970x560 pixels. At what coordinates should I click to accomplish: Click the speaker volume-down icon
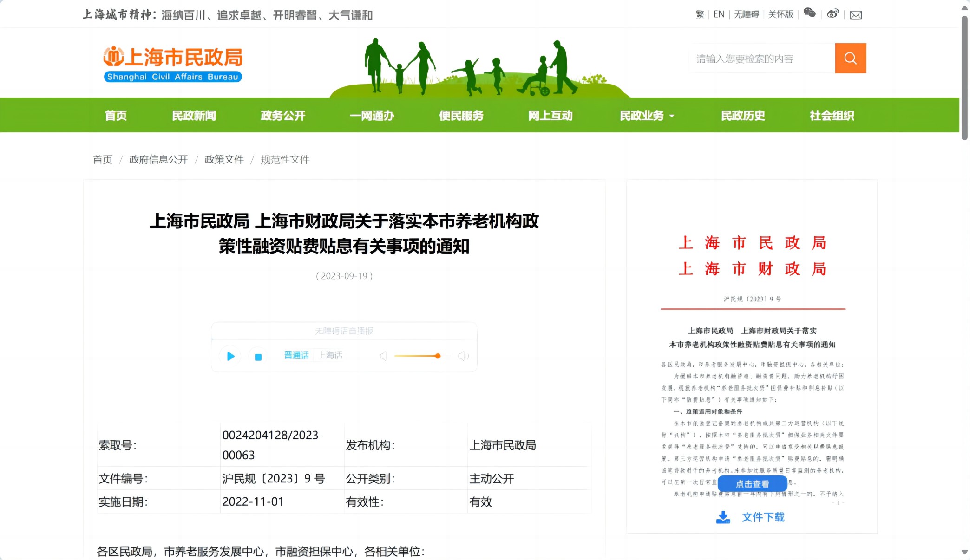[x=383, y=356]
